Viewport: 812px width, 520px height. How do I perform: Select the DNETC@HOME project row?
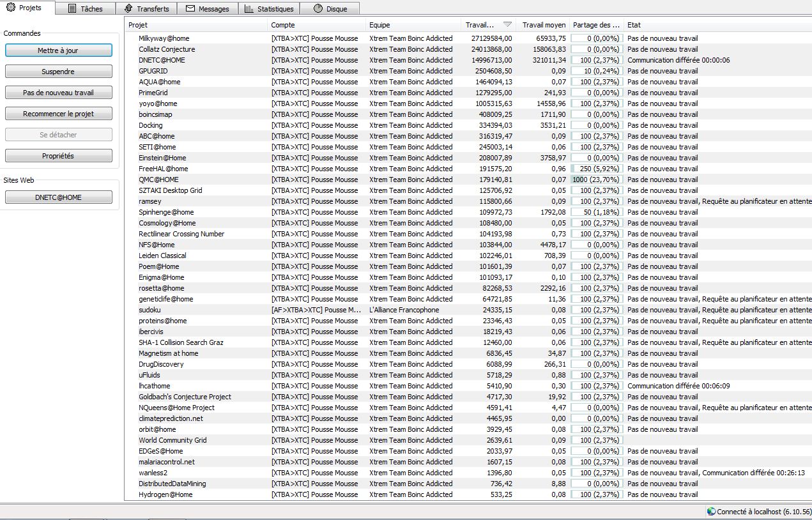pos(468,60)
